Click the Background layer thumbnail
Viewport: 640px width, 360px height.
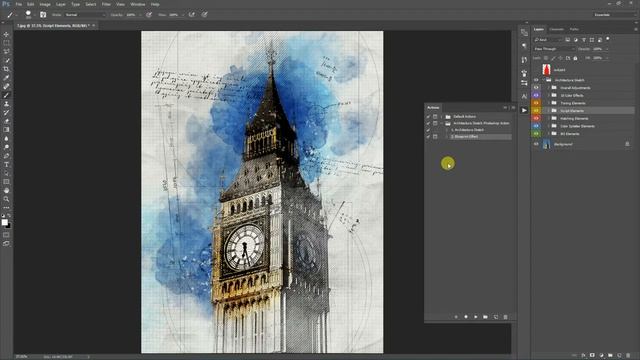point(547,144)
